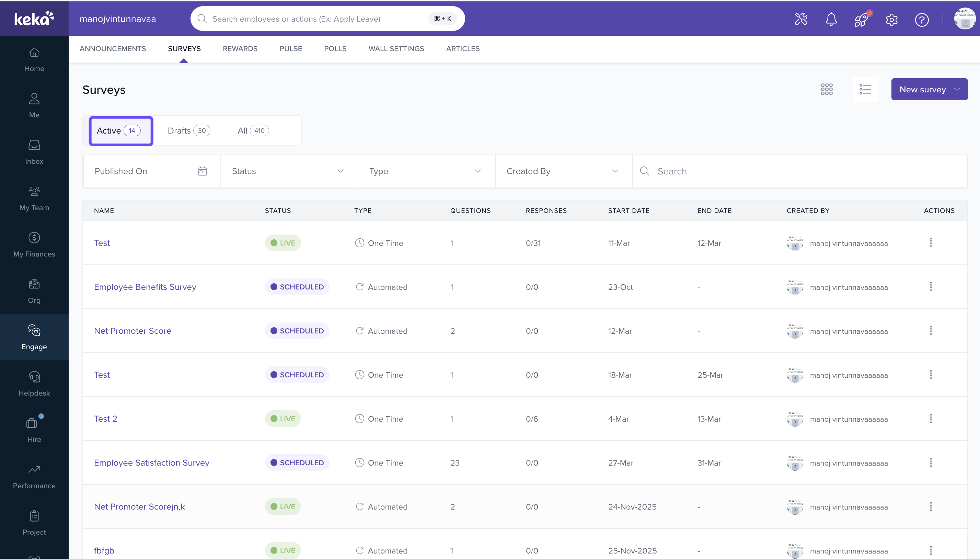Open the Employee Benefits Survey link
The image size is (980, 559).
coord(145,287)
